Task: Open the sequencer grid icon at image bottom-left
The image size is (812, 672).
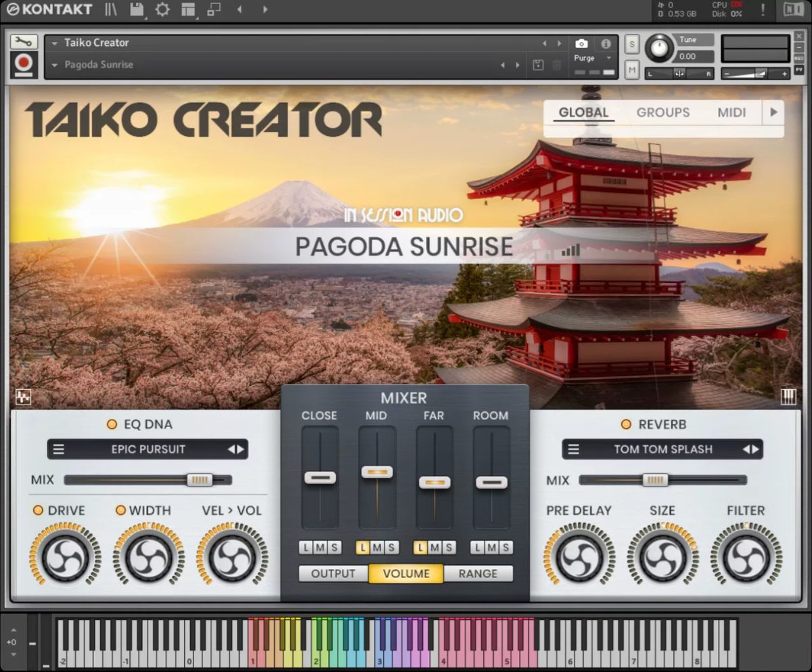Action: [x=23, y=397]
